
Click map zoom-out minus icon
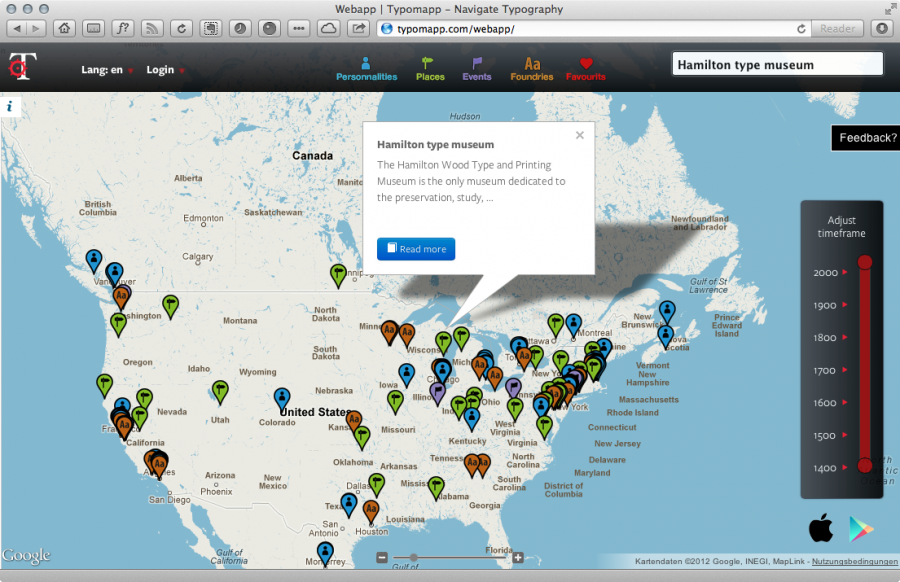click(382, 557)
